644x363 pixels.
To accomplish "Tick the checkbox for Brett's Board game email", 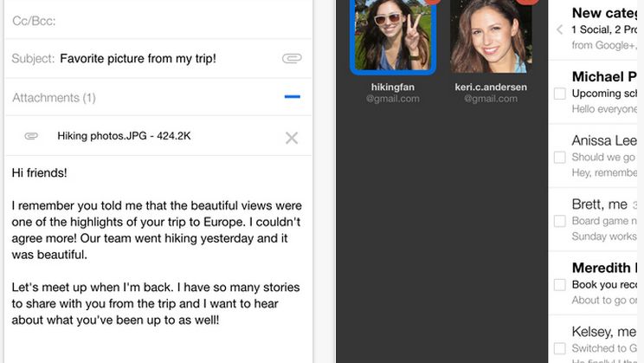I will click(560, 221).
